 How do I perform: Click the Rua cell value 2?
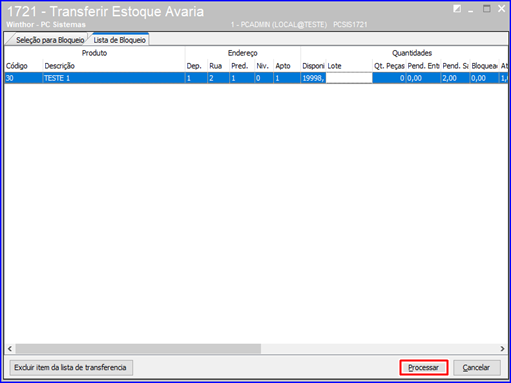coord(218,78)
